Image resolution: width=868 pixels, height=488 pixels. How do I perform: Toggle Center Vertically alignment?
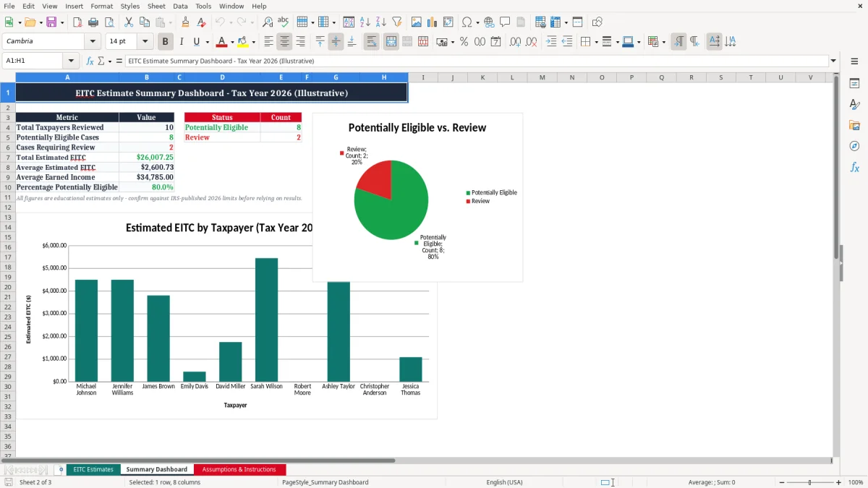pyautogui.click(x=336, y=42)
